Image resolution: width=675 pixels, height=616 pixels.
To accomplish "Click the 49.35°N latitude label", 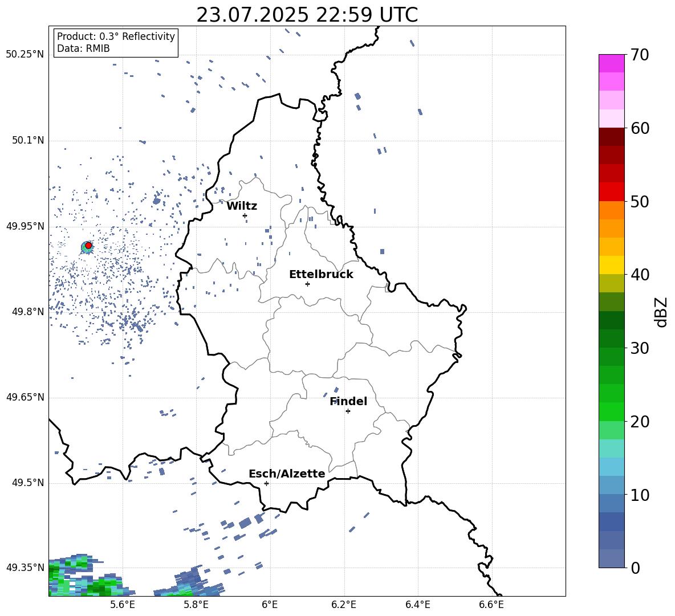I will coord(25,568).
